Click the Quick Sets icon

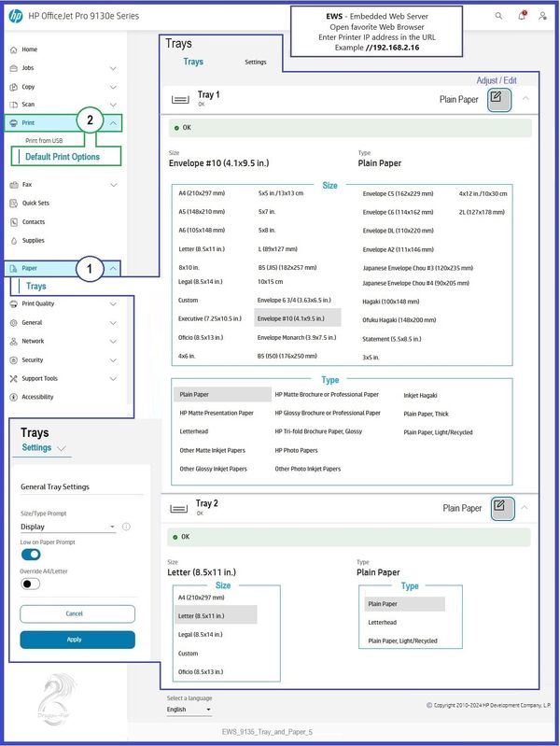click(x=13, y=204)
